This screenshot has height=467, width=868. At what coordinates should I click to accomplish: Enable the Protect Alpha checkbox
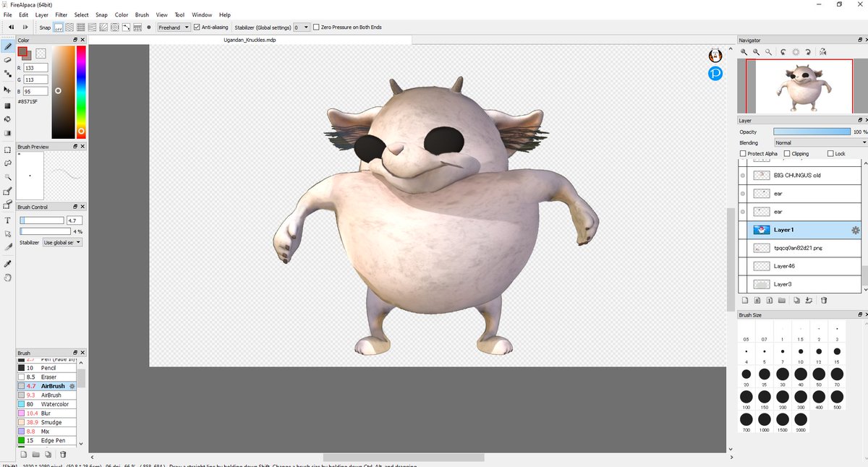[x=743, y=154]
